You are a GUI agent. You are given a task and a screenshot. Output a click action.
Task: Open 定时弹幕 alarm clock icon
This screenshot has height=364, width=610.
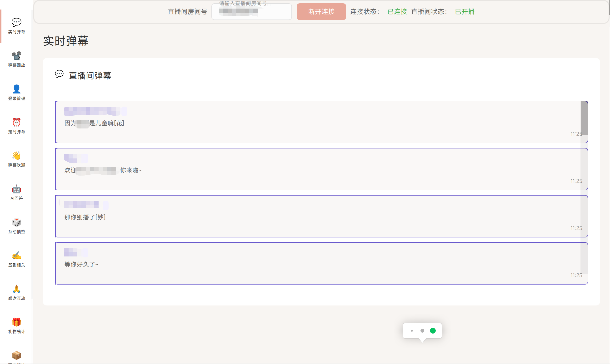[16, 122]
